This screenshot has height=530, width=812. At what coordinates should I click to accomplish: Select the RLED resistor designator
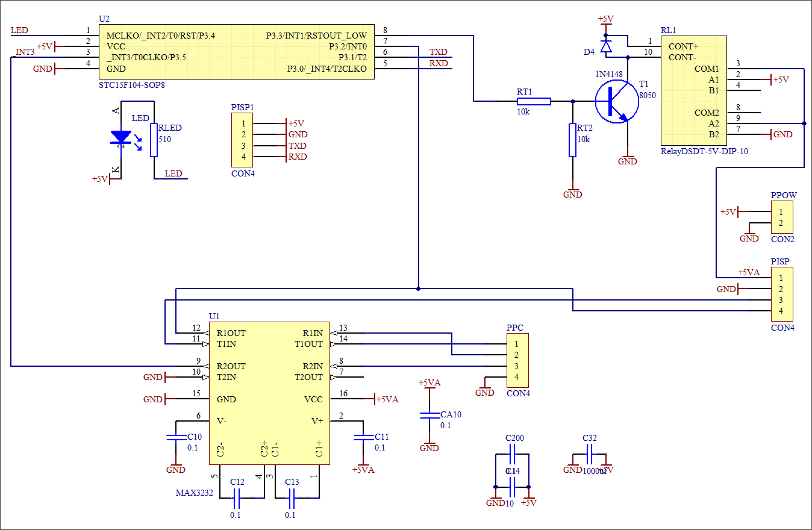tap(170, 128)
